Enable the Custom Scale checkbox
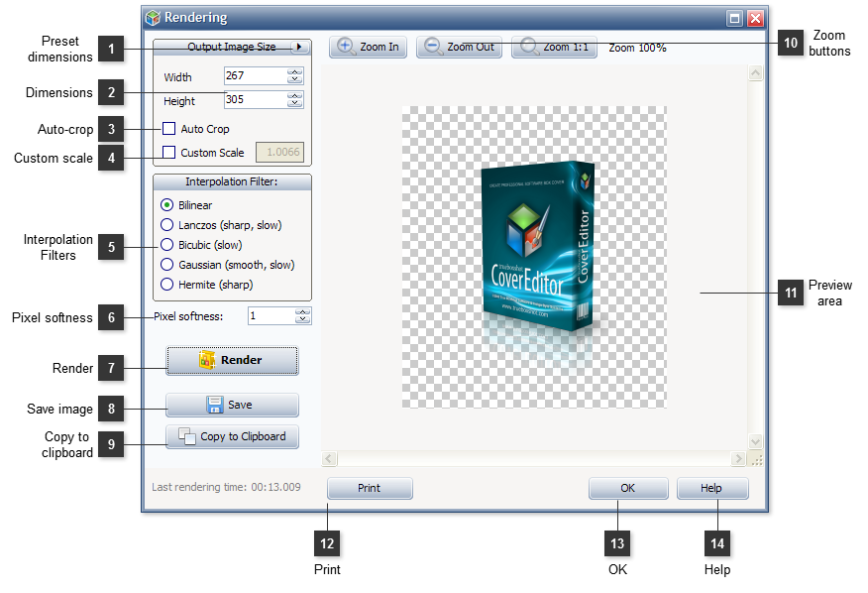This screenshot has height=593, width=868. pos(168,153)
